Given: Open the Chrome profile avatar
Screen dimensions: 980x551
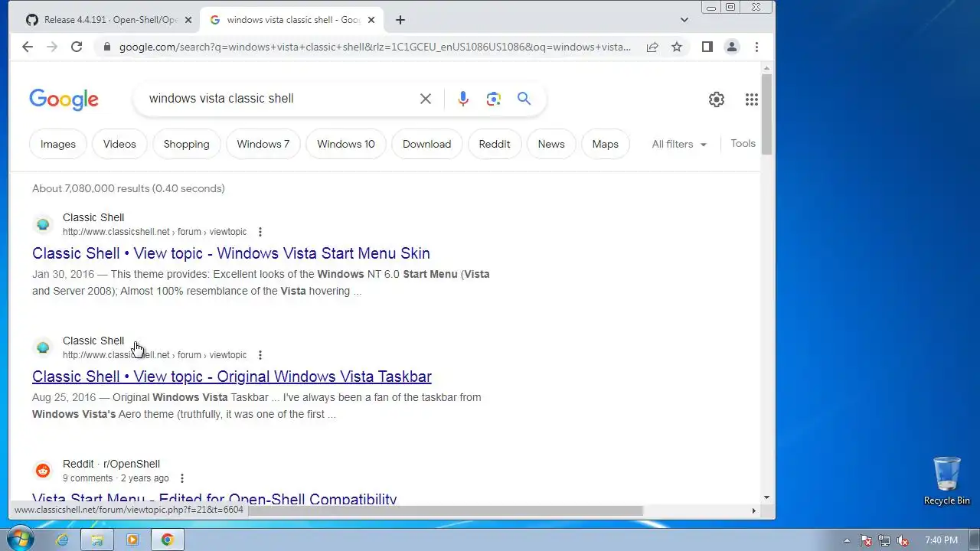Looking at the screenshot, I should [732, 47].
